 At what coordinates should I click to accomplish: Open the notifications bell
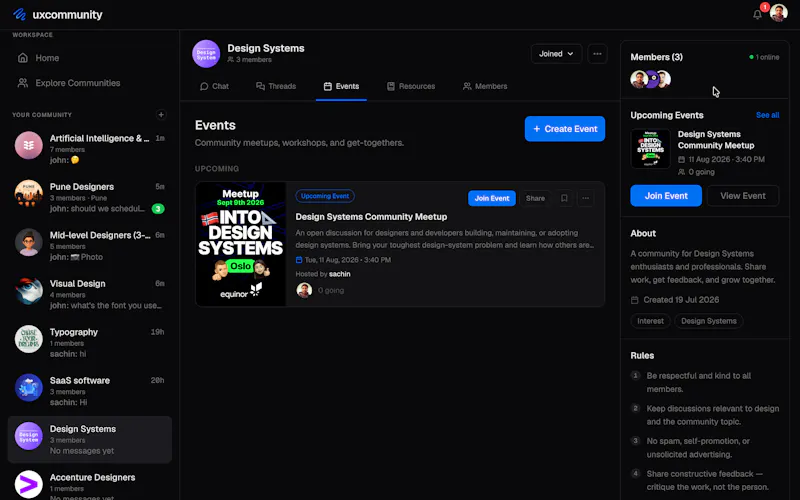pyautogui.click(x=757, y=14)
